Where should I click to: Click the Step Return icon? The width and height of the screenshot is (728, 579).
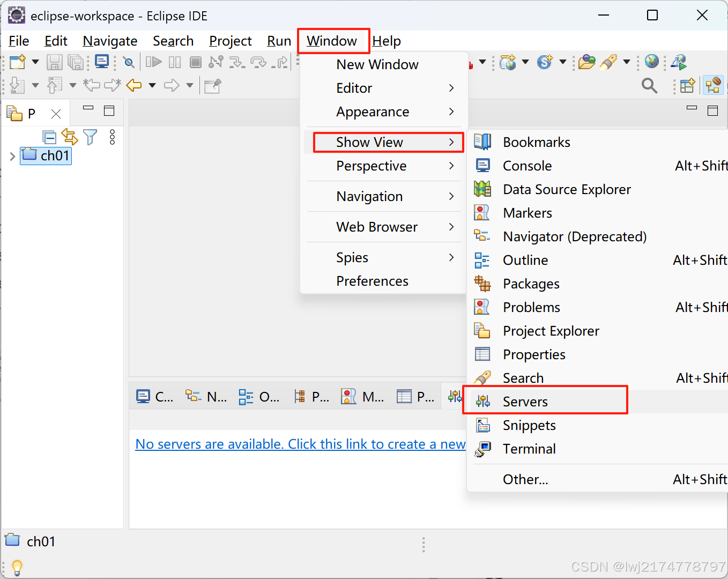click(x=280, y=62)
